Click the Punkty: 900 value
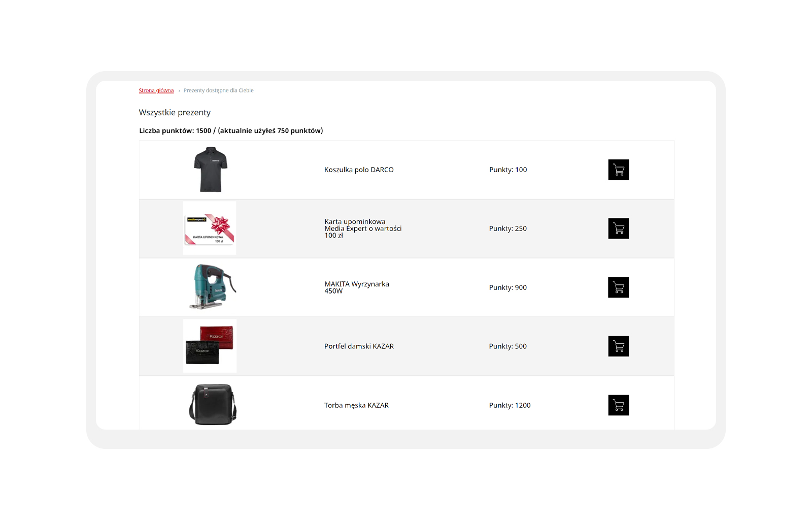The image size is (812, 520). [508, 287]
